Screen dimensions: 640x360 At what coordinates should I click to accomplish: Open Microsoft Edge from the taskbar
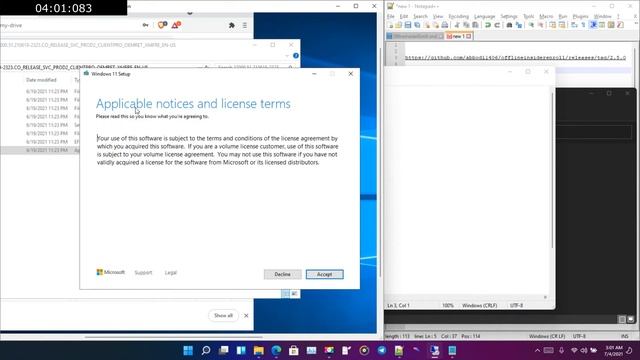tap(276, 350)
